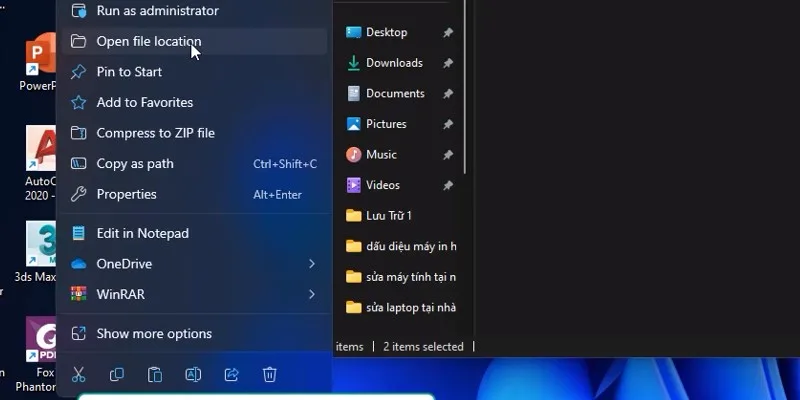
Task: Click Pin to Start
Action: (194, 72)
